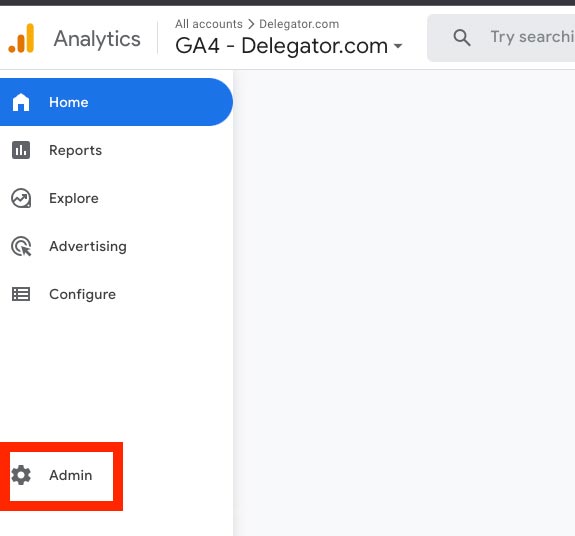Viewport: 575px width, 536px height.
Task: Click the Delegator.com breadcrumb link
Action: point(299,24)
